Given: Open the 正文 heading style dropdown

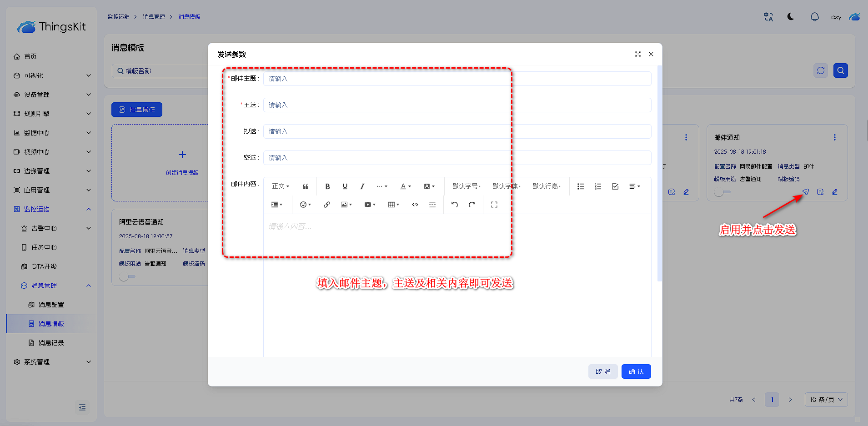Looking at the screenshot, I should coord(280,186).
